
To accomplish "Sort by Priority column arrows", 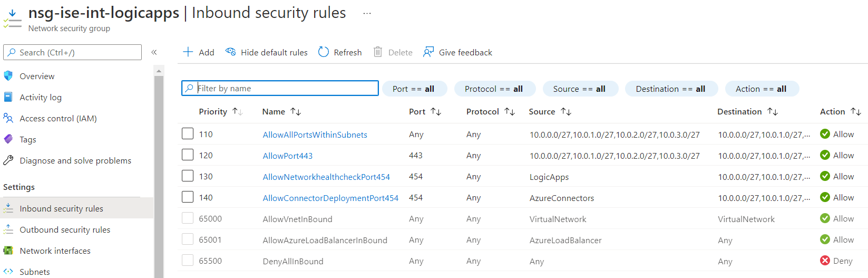I will [238, 111].
